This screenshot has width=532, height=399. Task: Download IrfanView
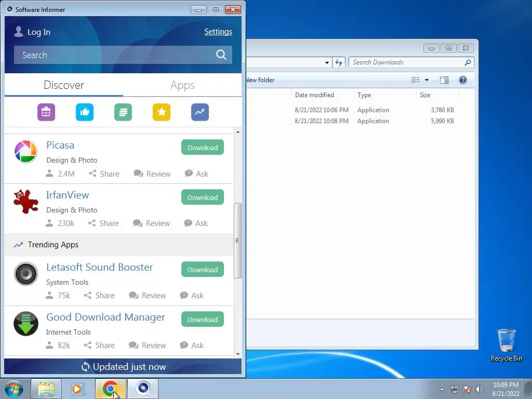[x=203, y=197]
